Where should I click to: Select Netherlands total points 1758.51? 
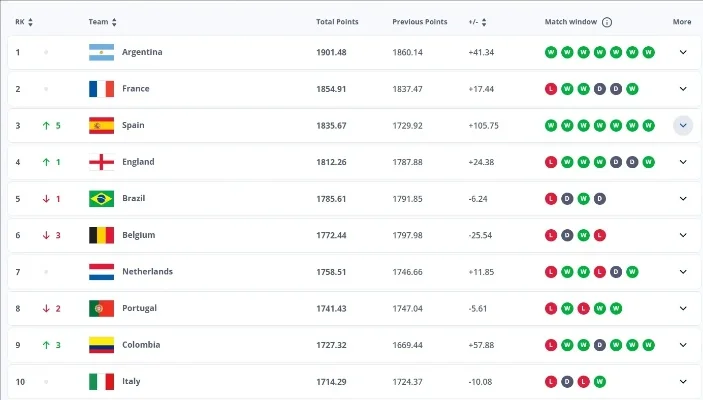(x=331, y=272)
